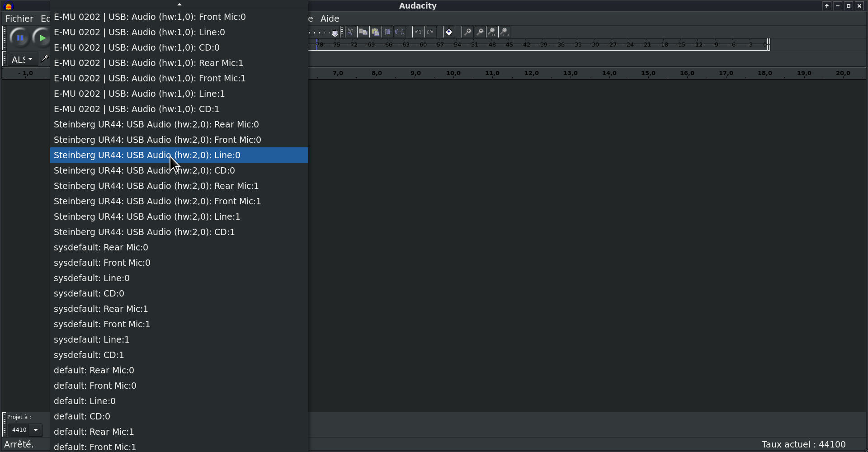Click the Pause button
Viewport: 868px width, 452px height.
tap(20, 38)
